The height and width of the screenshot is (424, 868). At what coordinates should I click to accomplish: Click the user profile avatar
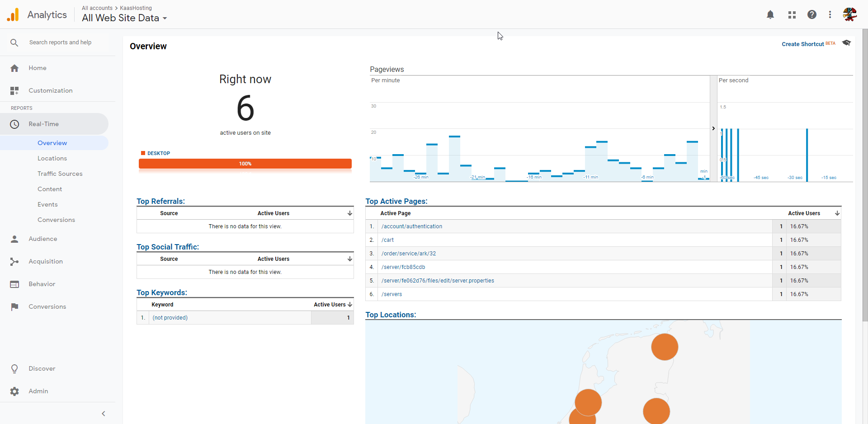pos(849,15)
